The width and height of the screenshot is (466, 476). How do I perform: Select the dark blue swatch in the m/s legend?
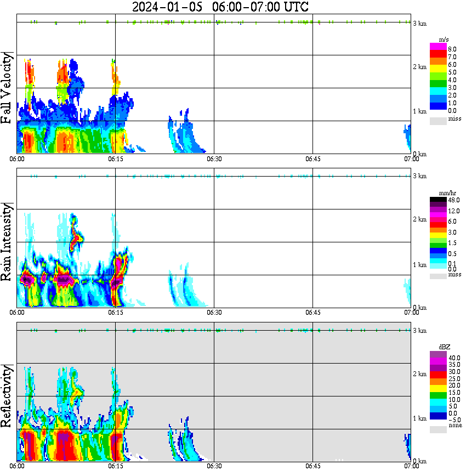point(438,106)
